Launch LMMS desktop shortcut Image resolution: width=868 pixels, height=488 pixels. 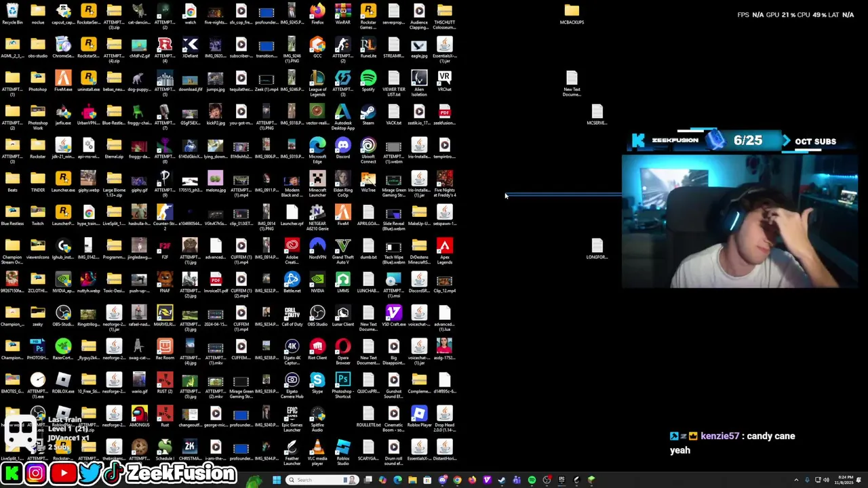coord(343,283)
